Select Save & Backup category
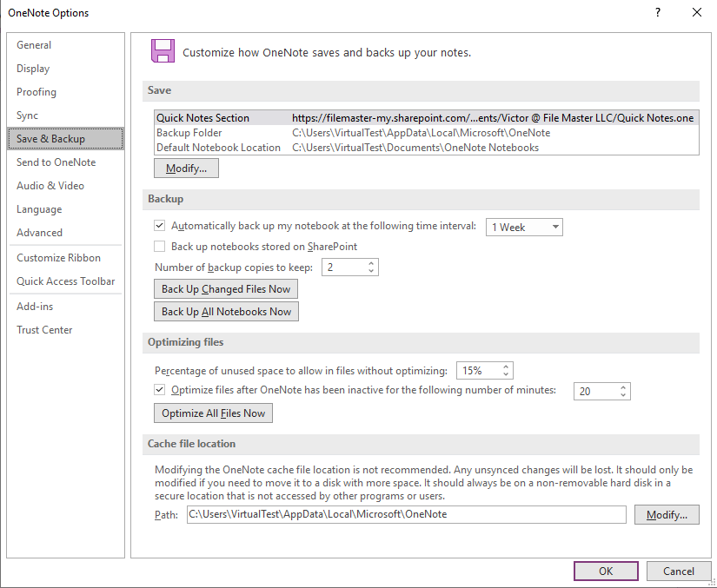This screenshot has width=717, height=588. pos(65,138)
